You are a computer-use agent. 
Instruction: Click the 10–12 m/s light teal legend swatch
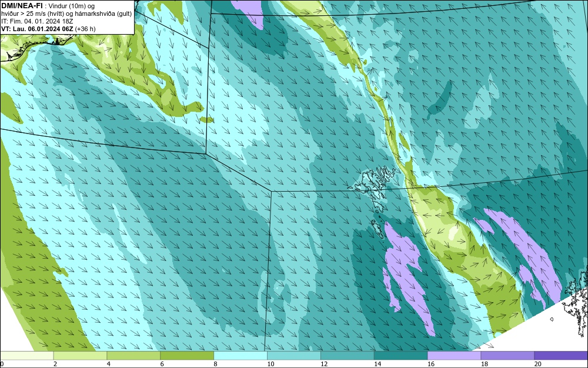[x=294, y=356]
